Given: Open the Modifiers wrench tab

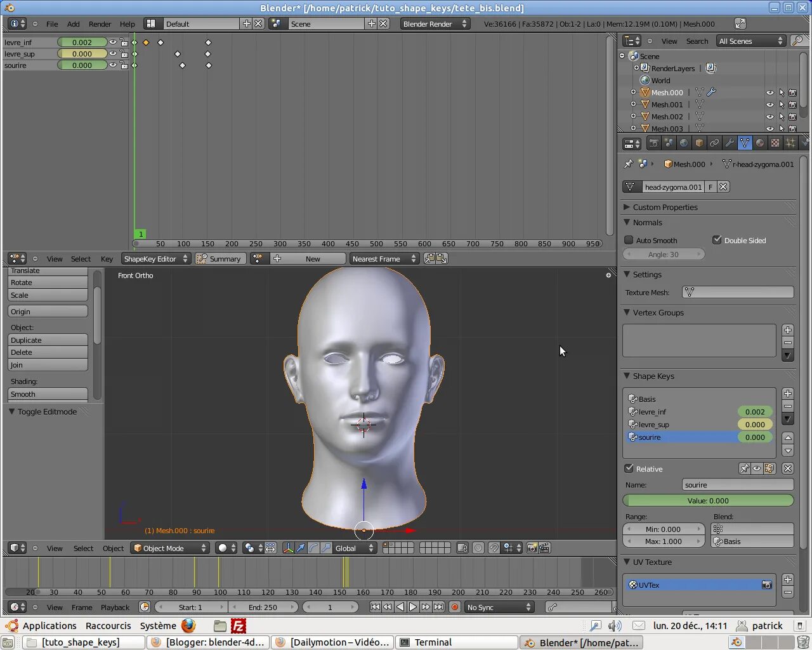Looking at the screenshot, I should (x=729, y=143).
